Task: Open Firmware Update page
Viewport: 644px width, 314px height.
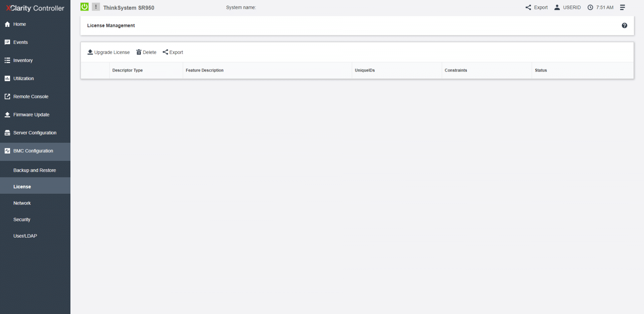Action: pyautogui.click(x=35, y=115)
